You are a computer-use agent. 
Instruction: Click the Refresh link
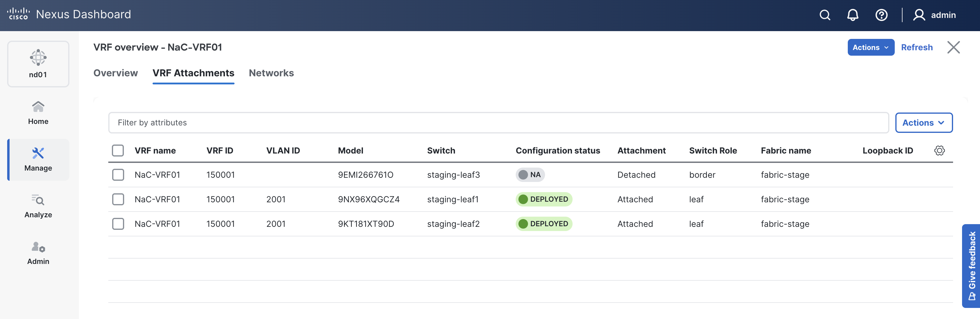[x=917, y=47]
